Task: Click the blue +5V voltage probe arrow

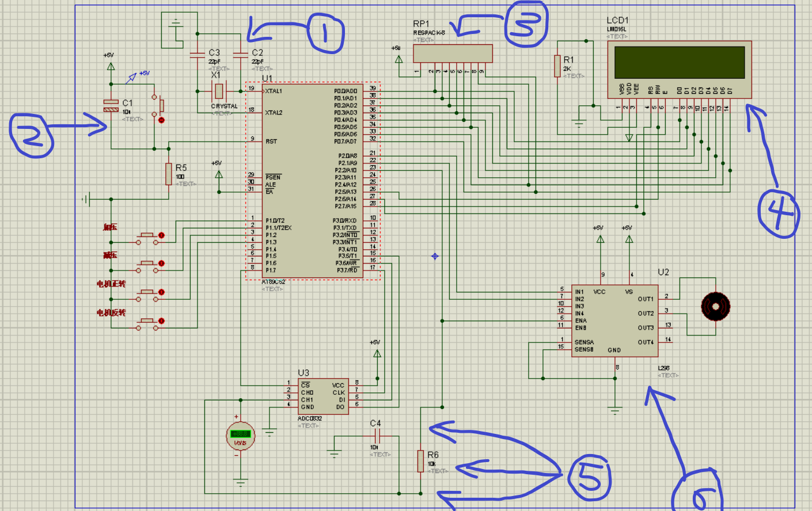Action: coord(132,78)
